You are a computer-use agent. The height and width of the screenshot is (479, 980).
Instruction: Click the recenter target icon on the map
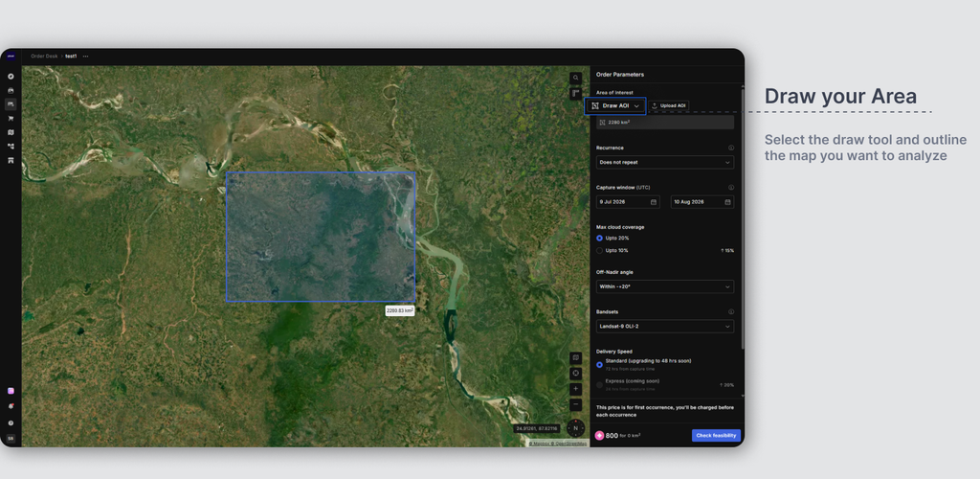pyautogui.click(x=575, y=374)
